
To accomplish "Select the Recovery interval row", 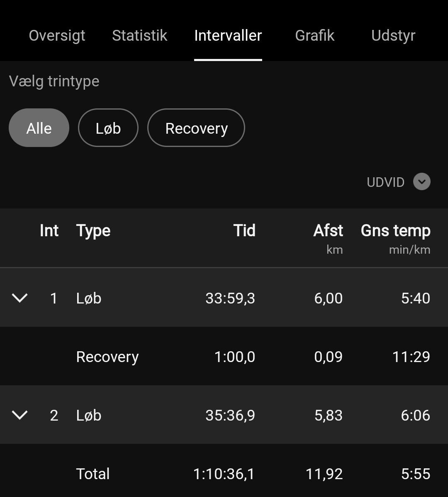I will point(224,357).
